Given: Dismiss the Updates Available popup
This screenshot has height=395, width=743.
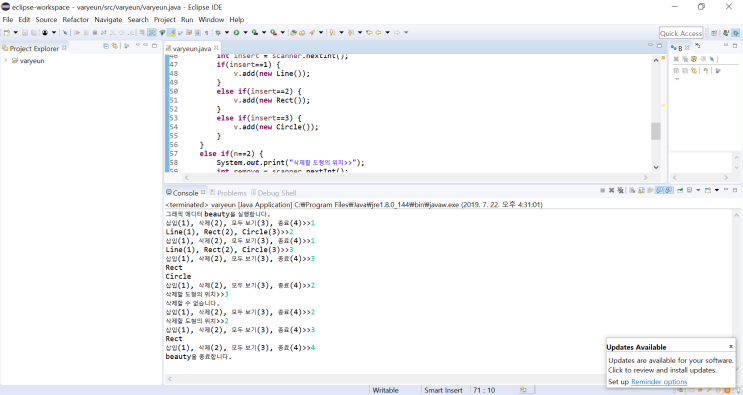Looking at the screenshot, I should click(731, 346).
